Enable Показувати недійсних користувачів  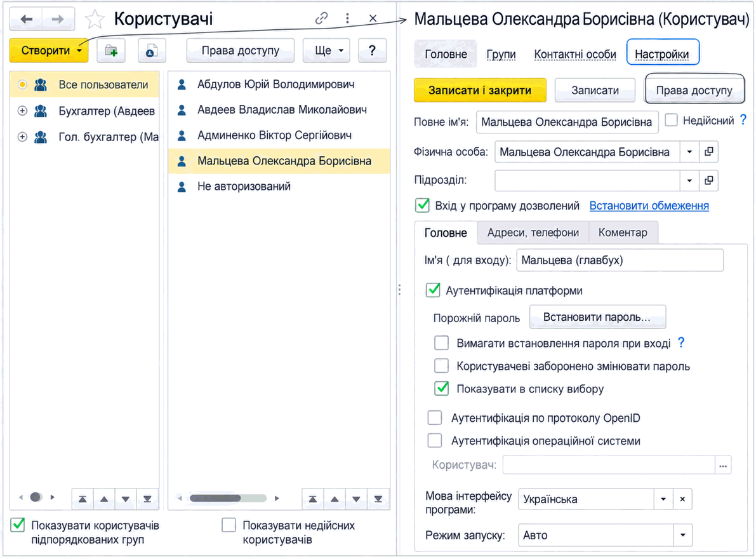click(229, 525)
